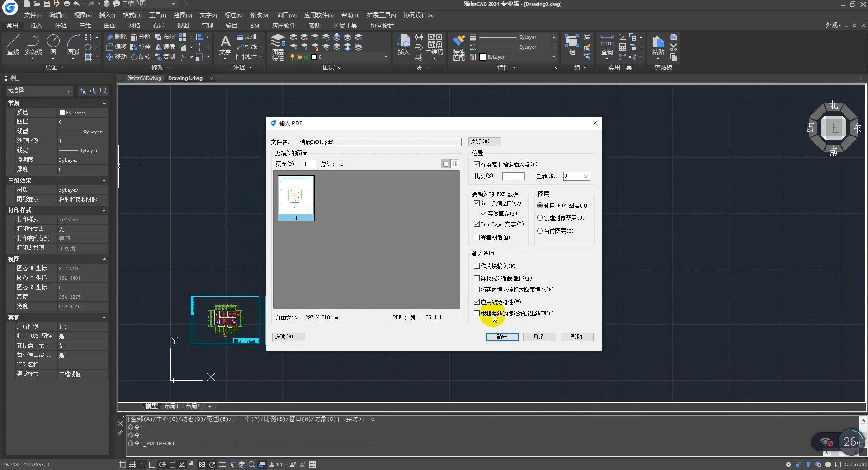The image size is (868, 470).
Task: Collapse the 常规 properties section
Action: click(x=104, y=103)
